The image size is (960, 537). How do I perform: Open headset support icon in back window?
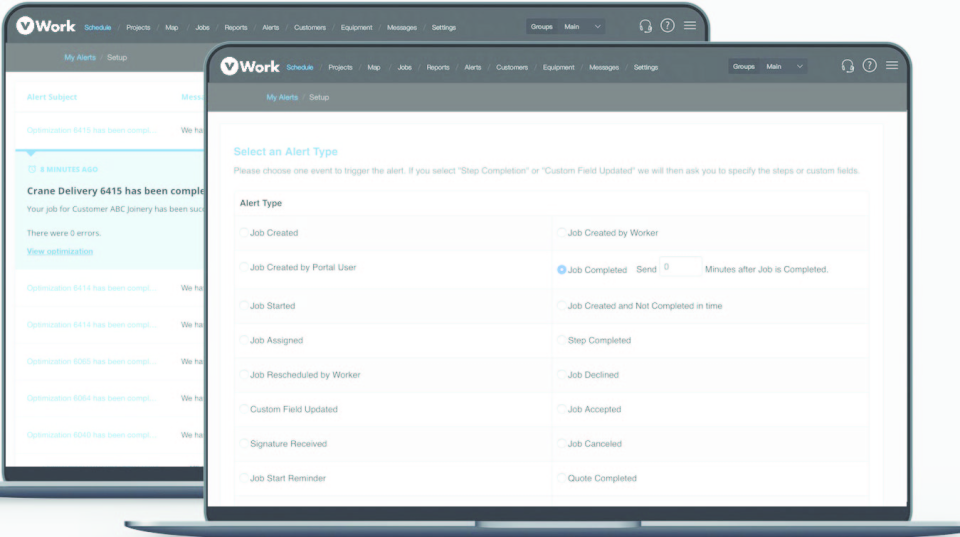pos(645,26)
